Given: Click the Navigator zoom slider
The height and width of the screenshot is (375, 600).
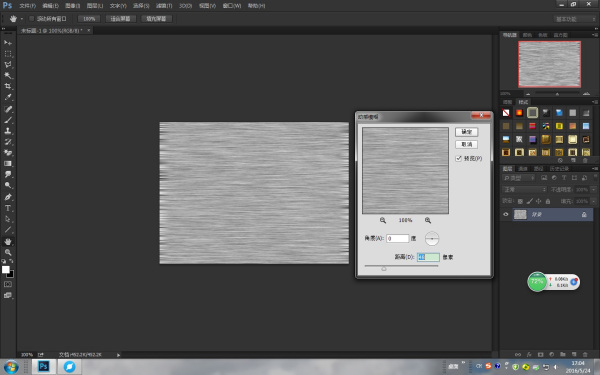Looking at the screenshot, I should [x=557, y=94].
